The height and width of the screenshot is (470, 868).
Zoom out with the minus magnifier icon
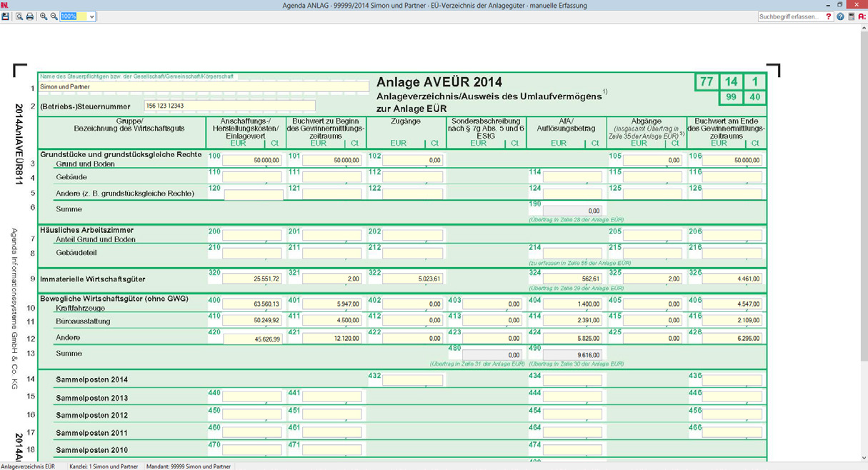click(54, 16)
